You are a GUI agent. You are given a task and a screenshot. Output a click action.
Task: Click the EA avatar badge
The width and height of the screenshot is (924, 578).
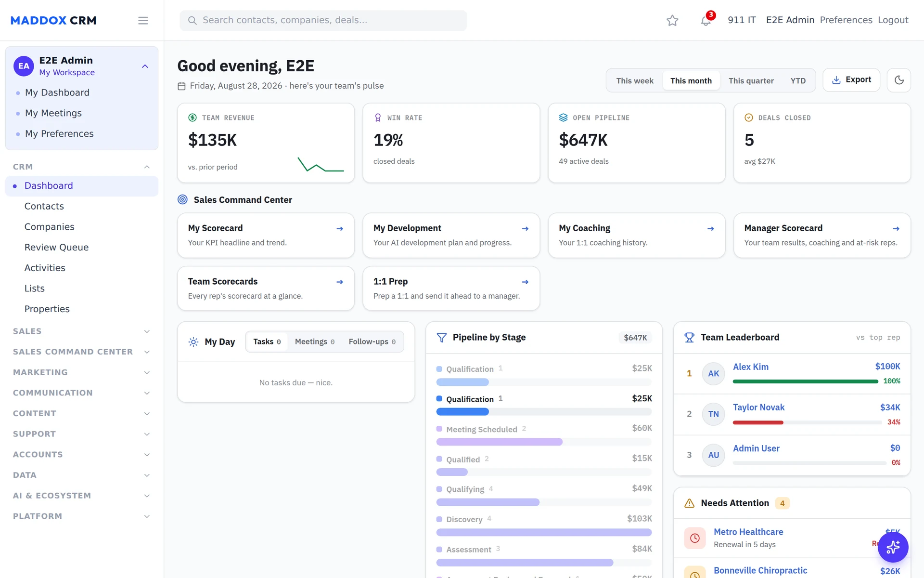point(24,66)
